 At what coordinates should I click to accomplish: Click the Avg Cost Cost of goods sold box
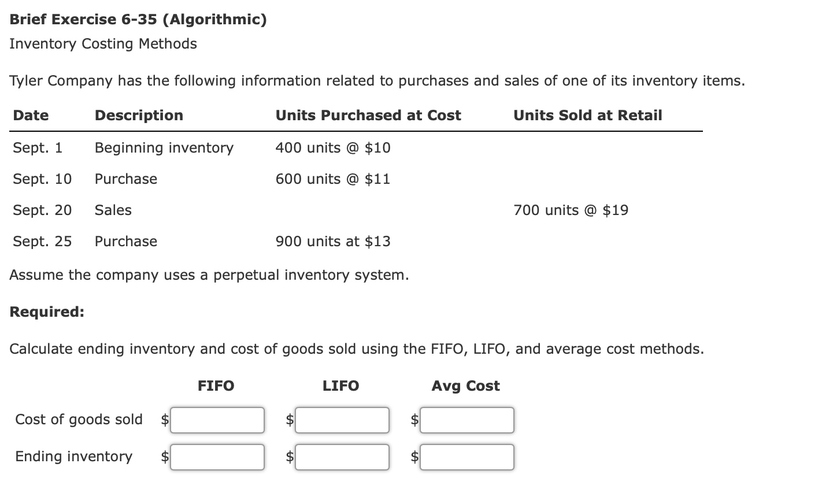(467, 420)
